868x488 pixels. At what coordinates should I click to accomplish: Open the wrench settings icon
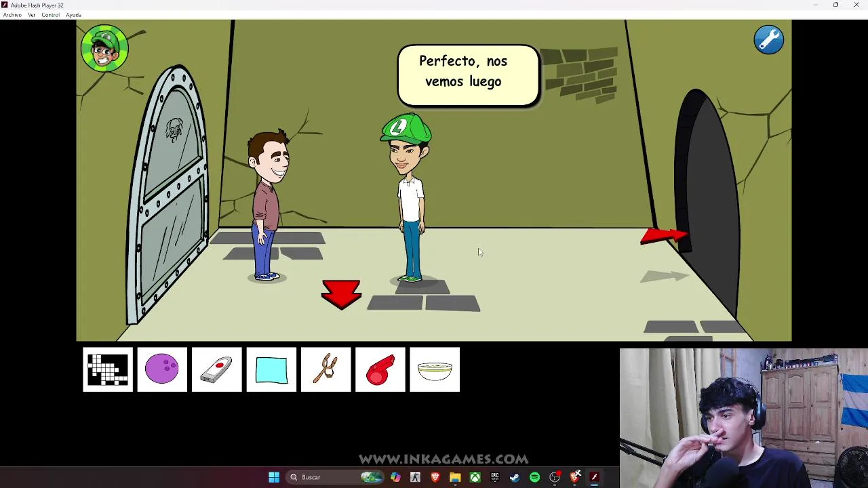(x=768, y=40)
